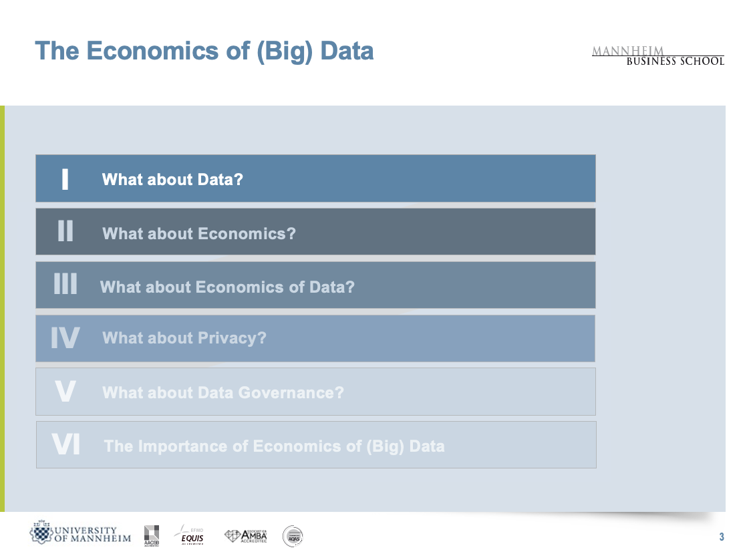
Task: Open the "What about Privacy?" section
Action: [x=184, y=338]
